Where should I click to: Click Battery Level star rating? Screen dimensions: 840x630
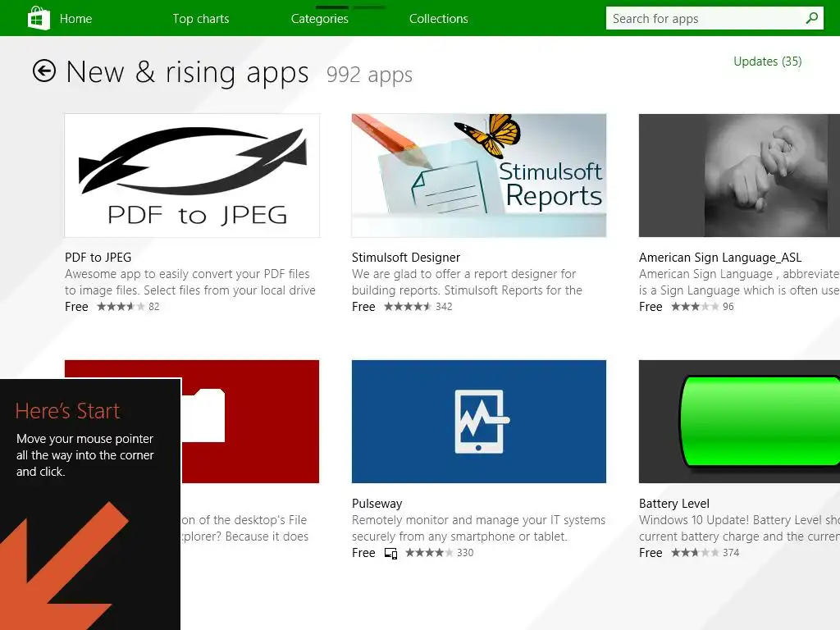[x=695, y=552]
